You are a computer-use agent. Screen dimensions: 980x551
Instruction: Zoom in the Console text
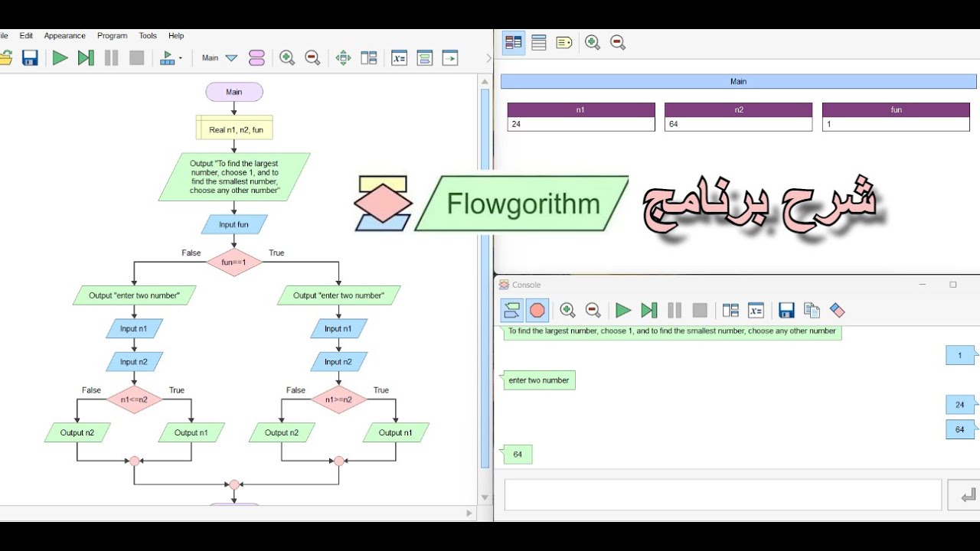click(567, 310)
